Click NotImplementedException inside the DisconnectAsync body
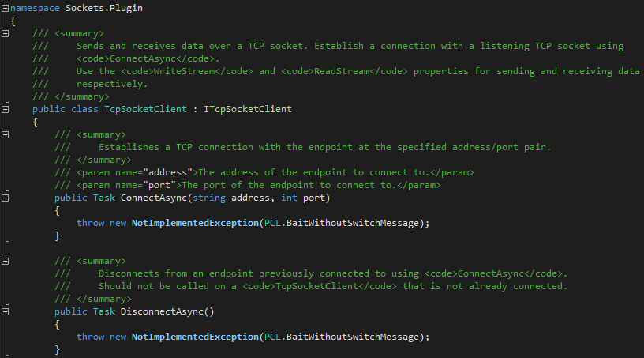Image resolution: width=644 pixels, height=358 pixels. click(195, 337)
